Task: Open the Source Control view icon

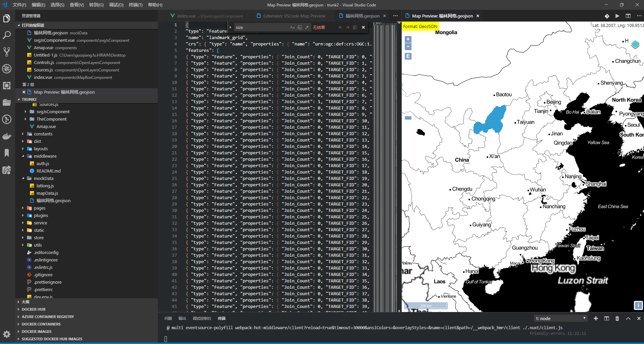Action: coord(7,52)
